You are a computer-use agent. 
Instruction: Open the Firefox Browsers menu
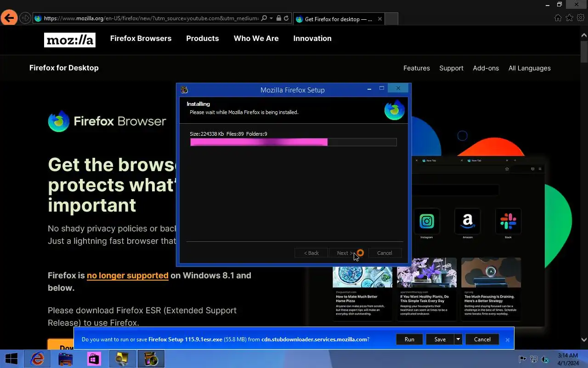coord(141,39)
